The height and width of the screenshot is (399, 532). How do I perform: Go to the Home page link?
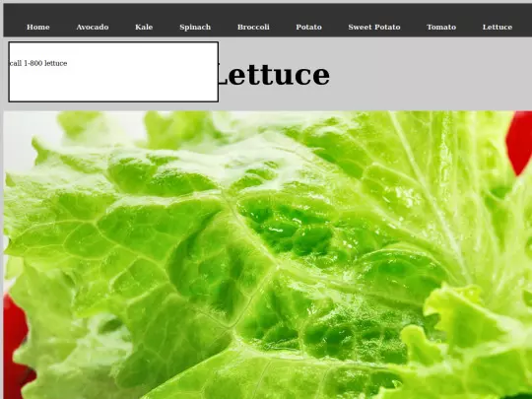coord(38,28)
